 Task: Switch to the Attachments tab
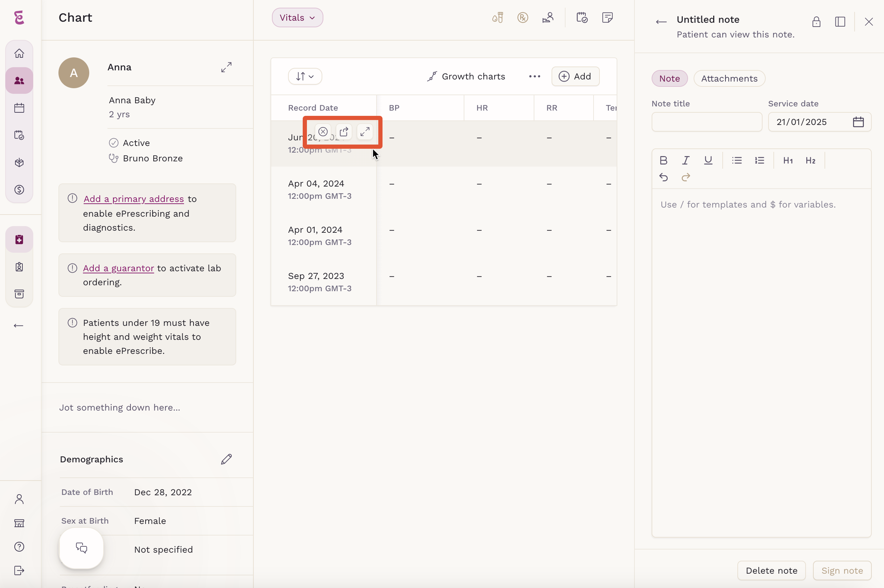point(729,78)
